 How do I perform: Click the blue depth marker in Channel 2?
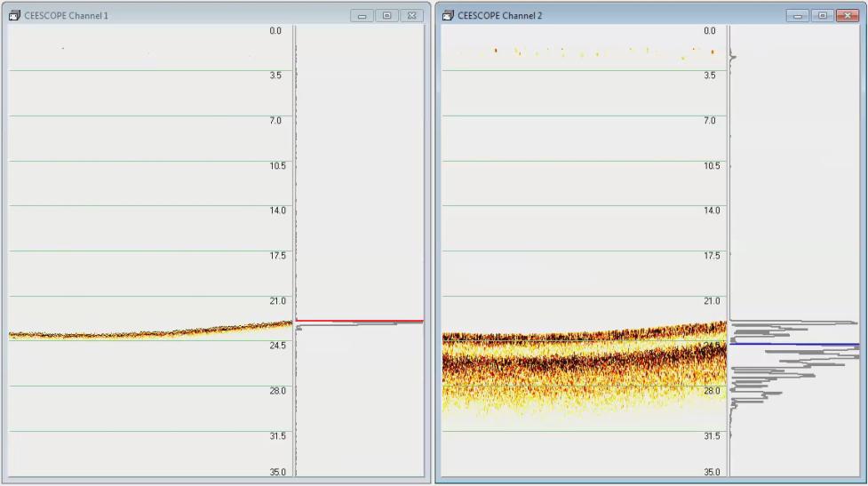click(x=794, y=344)
